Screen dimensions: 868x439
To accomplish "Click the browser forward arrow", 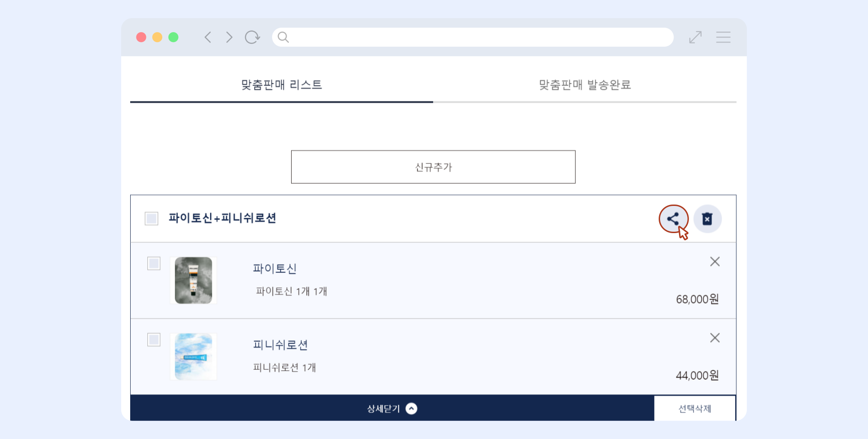I will pyautogui.click(x=229, y=37).
